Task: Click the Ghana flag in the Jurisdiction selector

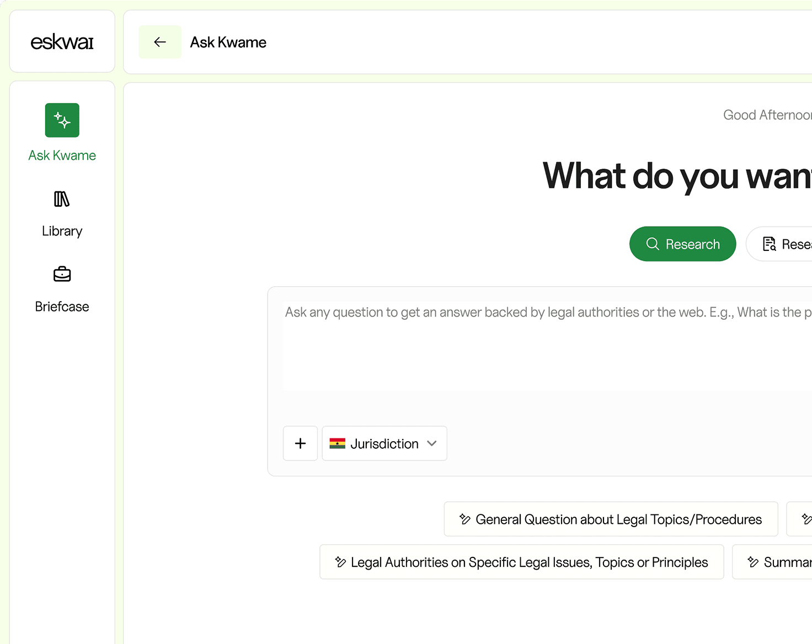Action: coord(337,443)
